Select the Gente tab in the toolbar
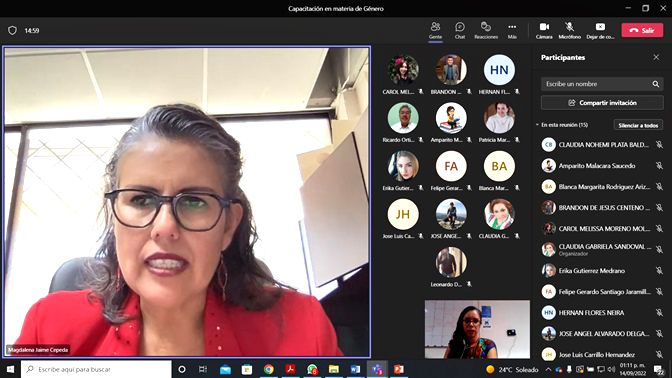The width and height of the screenshot is (672, 378). (x=435, y=30)
